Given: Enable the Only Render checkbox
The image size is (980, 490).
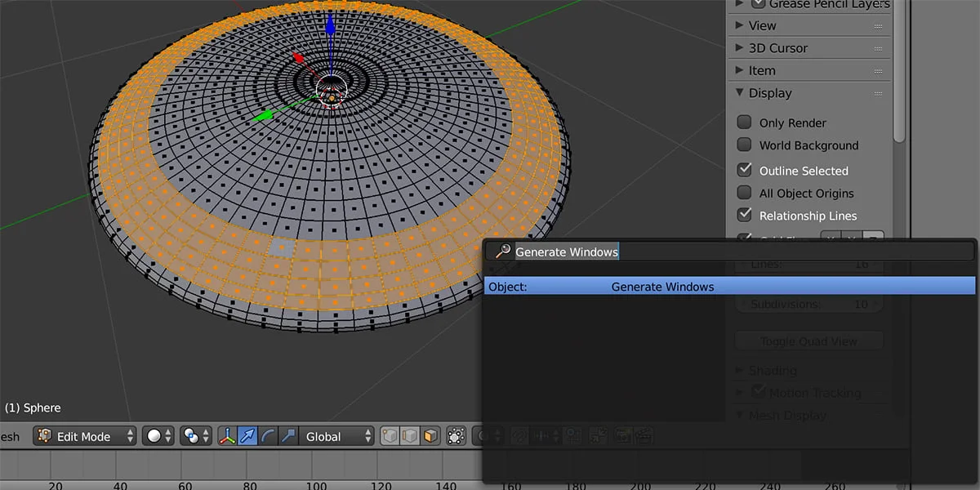Looking at the screenshot, I should point(744,122).
